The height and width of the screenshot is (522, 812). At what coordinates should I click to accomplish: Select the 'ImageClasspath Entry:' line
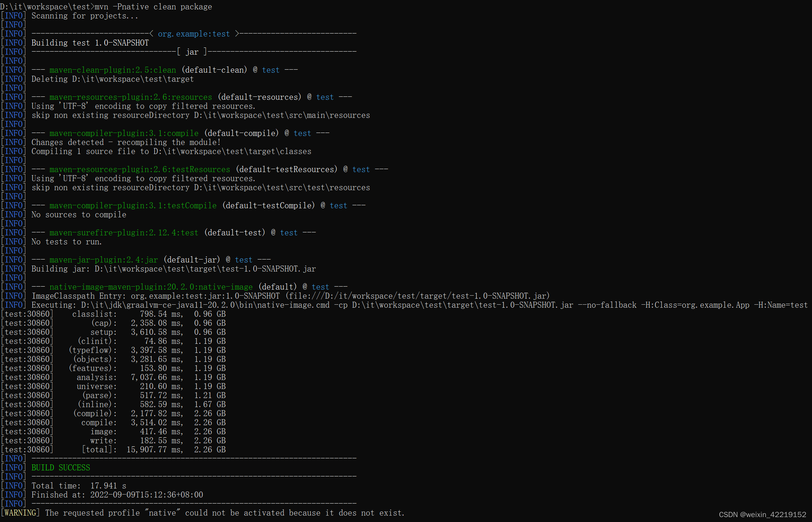(290, 296)
